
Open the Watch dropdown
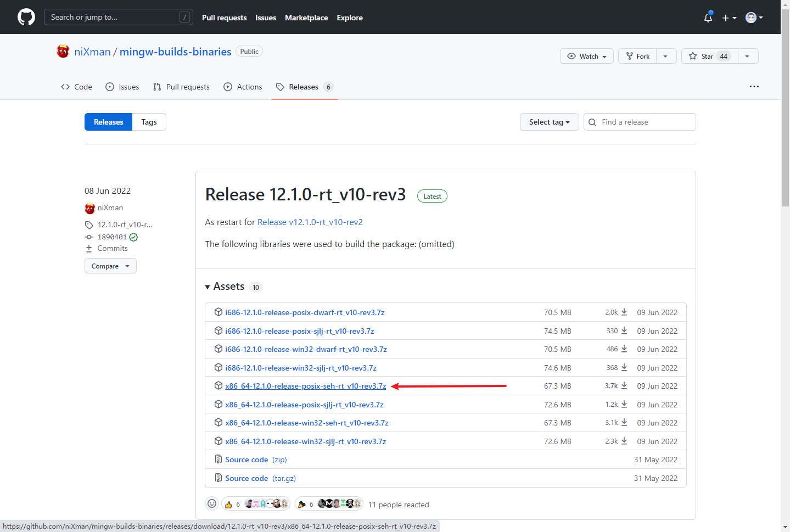[x=587, y=56]
